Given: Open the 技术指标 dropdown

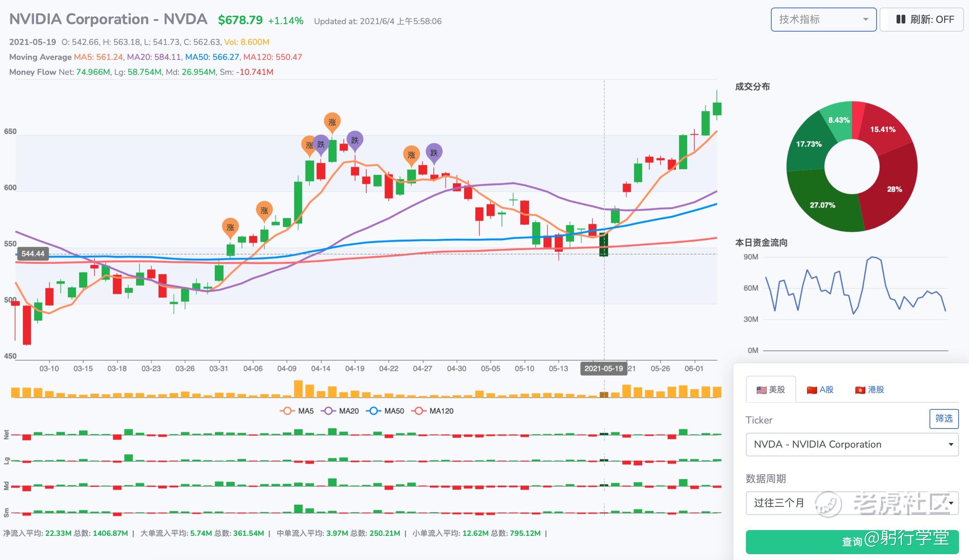Looking at the screenshot, I should tap(823, 20).
